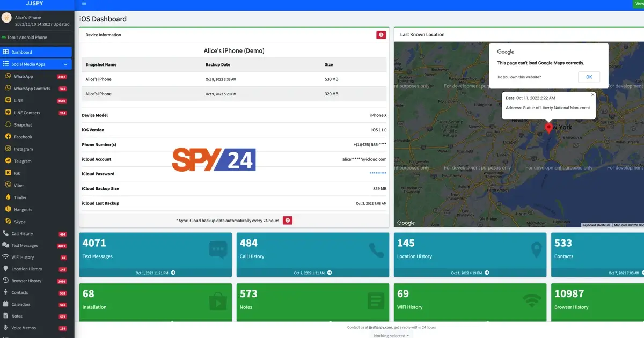Click the arrow icon on the Text Messages card footer
This screenshot has height=338, width=644.
click(x=173, y=273)
